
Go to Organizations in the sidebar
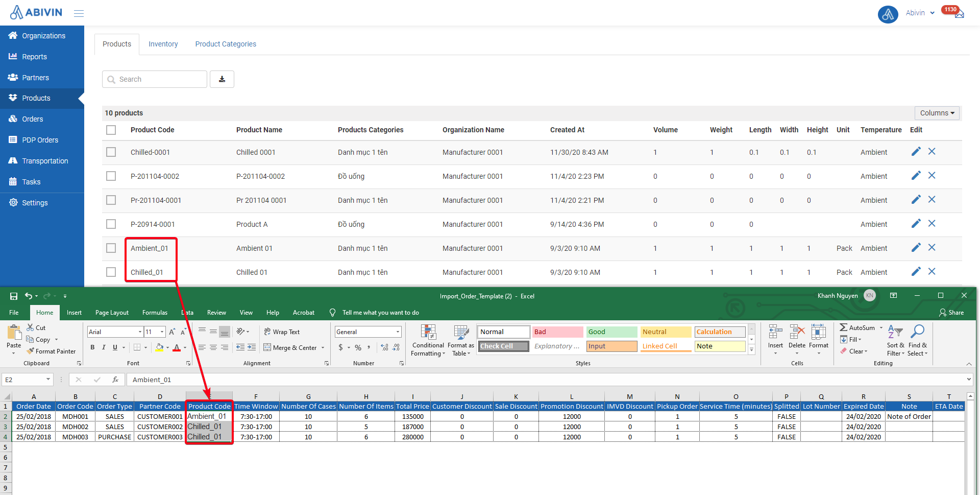click(x=42, y=36)
